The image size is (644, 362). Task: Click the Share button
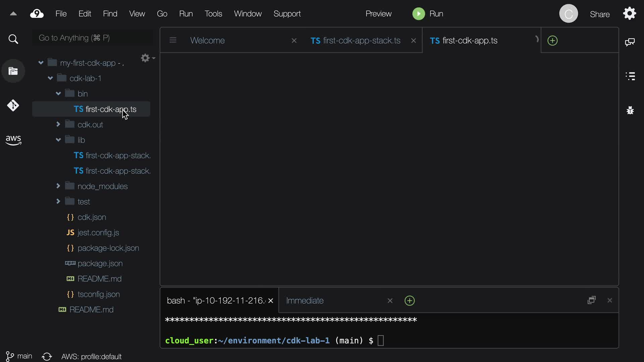click(x=599, y=14)
